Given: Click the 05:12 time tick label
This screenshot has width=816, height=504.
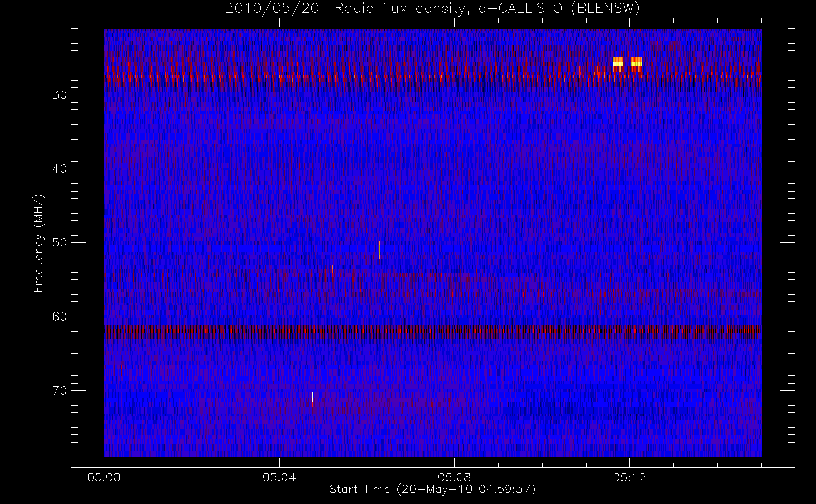Looking at the screenshot, I should (x=629, y=477).
